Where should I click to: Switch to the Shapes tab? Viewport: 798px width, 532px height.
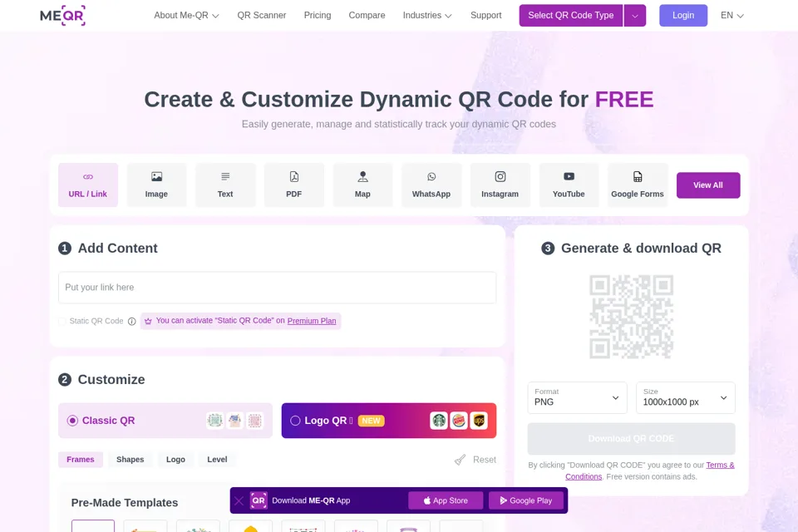131,459
